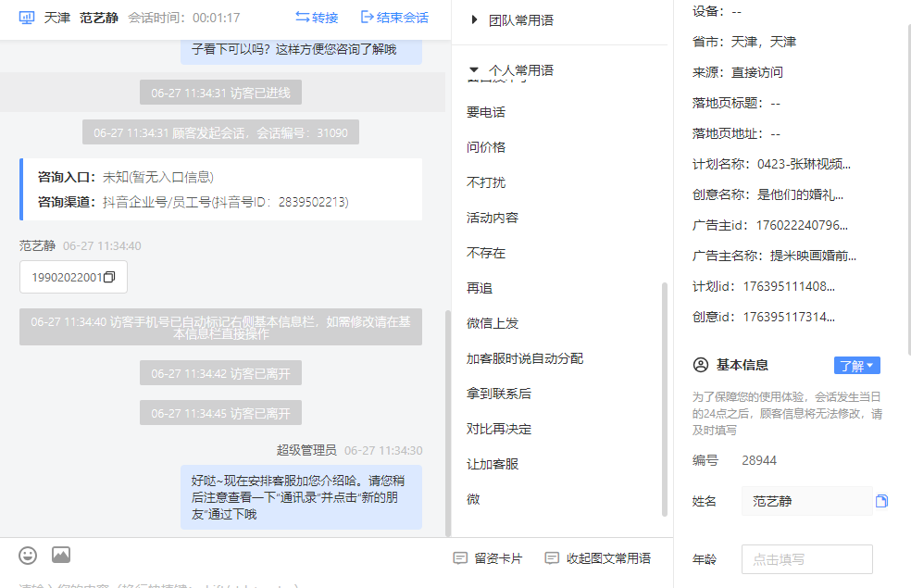Image resolution: width=911 pixels, height=588 pixels.
Task: Click the customer ID 28944
Action: tap(759, 461)
